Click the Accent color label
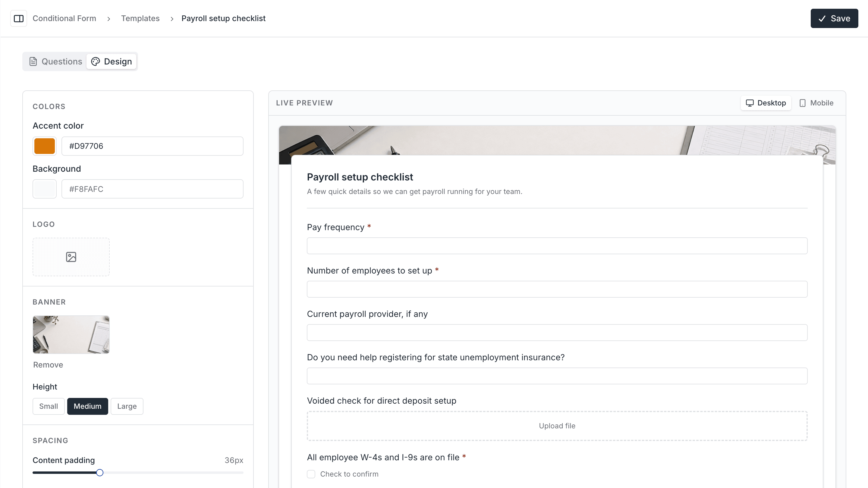Image resolution: width=868 pixels, height=488 pixels. tap(58, 126)
